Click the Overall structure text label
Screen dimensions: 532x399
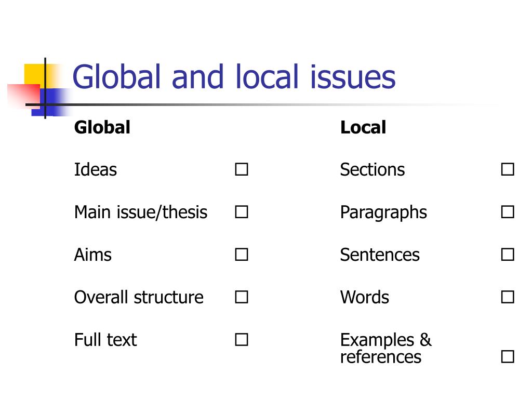pos(139,297)
